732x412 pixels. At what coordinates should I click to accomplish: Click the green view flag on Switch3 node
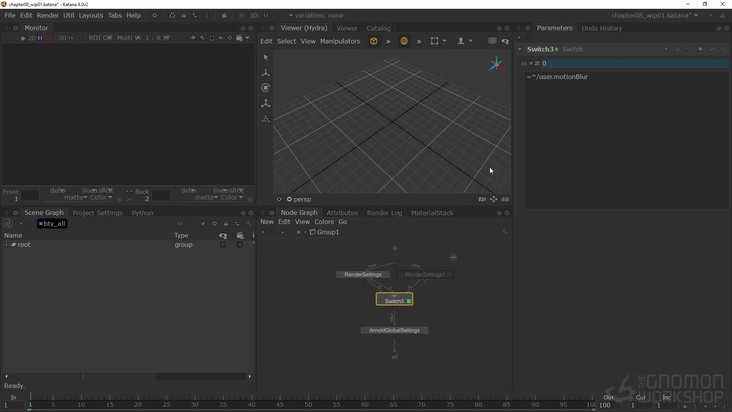click(409, 300)
